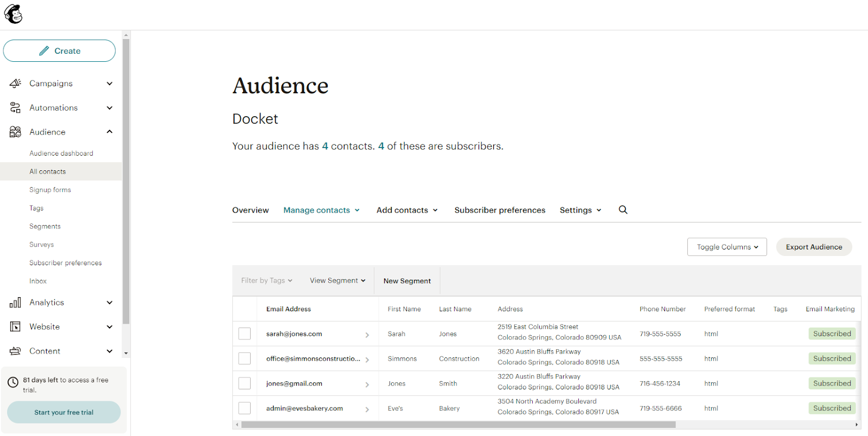The height and width of the screenshot is (436, 868).
Task: Open Inbox in sidebar
Action: pos(38,281)
